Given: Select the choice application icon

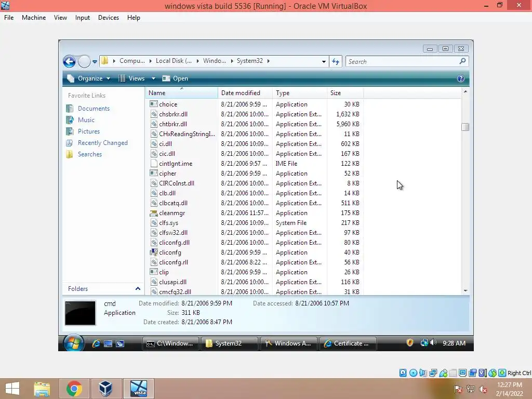Looking at the screenshot, I should 154,104.
